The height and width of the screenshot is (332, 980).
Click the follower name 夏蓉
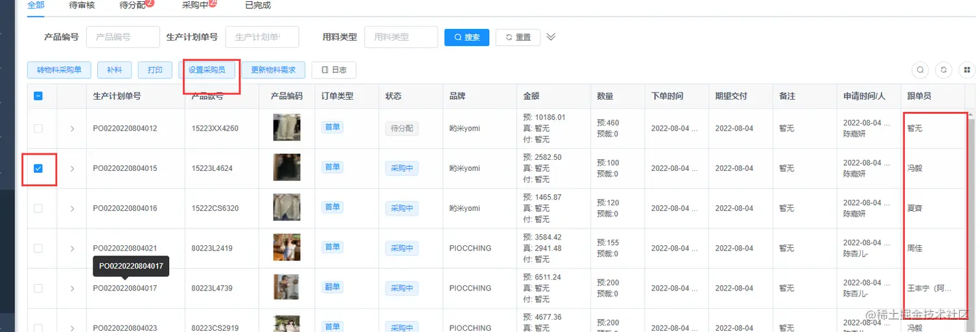tap(915, 208)
